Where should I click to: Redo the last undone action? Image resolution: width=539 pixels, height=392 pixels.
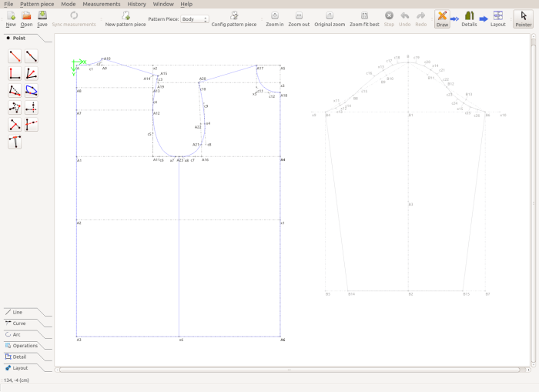click(420, 19)
